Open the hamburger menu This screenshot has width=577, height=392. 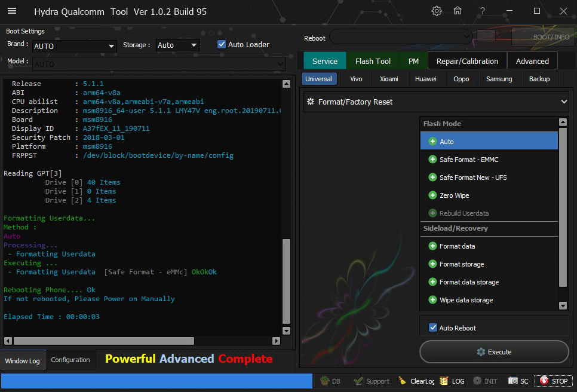[12, 11]
